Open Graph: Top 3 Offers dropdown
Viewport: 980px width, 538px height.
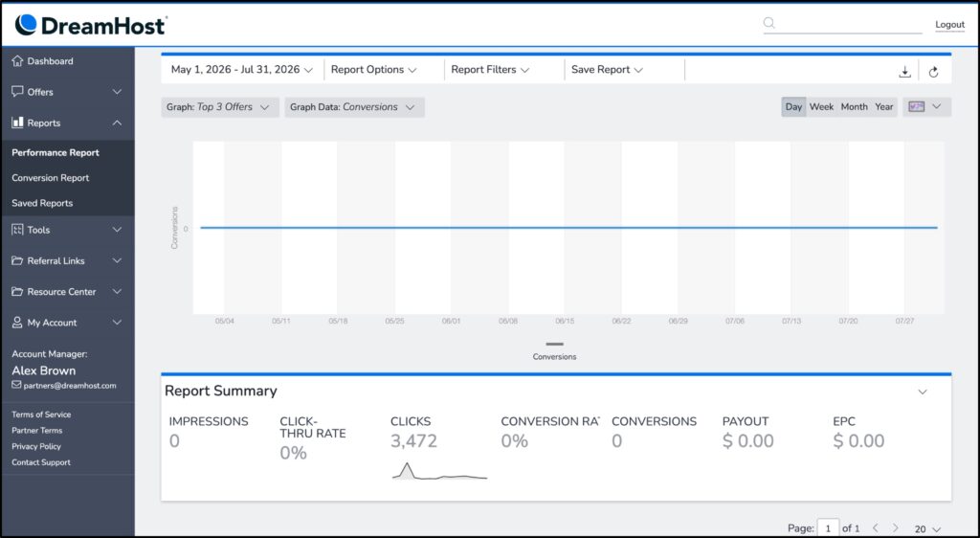tap(220, 107)
